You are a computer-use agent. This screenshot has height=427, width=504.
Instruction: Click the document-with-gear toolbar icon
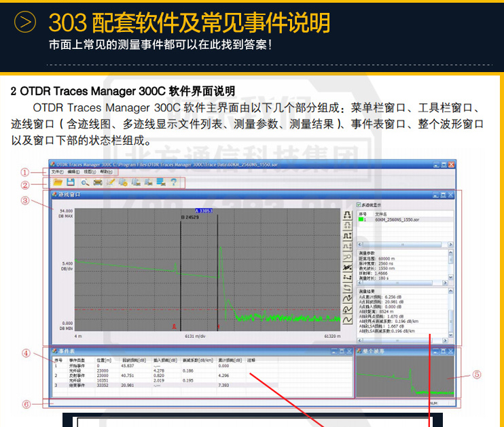point(123,182)
